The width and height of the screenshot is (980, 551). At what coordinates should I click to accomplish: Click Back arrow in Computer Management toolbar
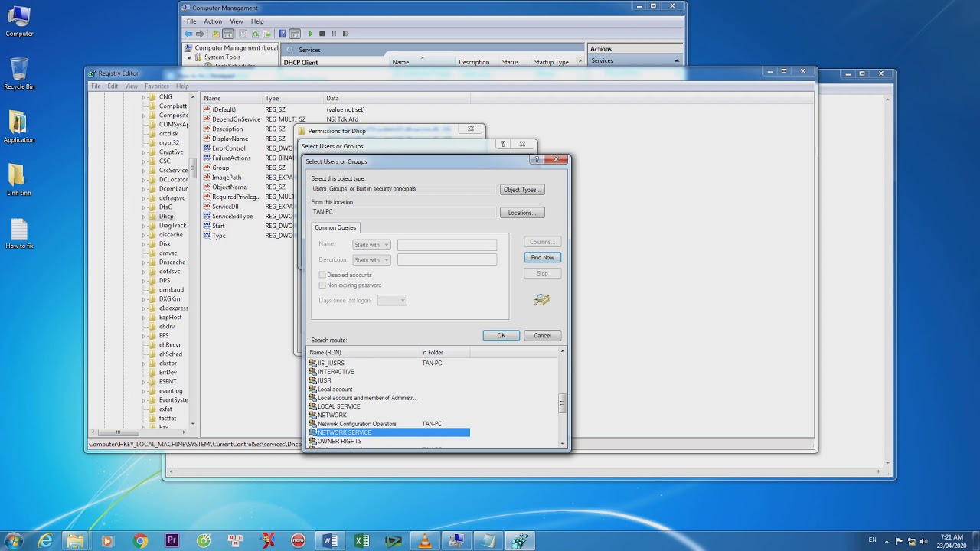[x=188, y=34]
